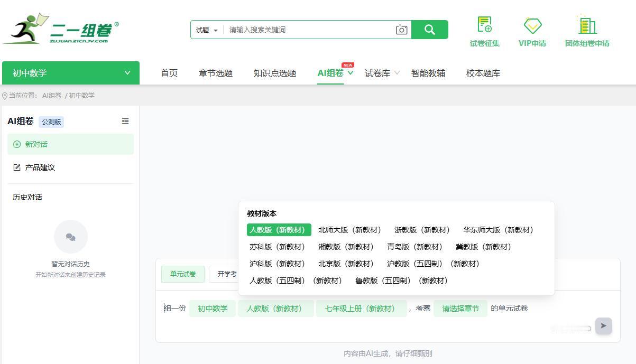The height and width of the screenshot is (364, 636).
Task: Click the 试卷征集 label
Action: point(485,43)
